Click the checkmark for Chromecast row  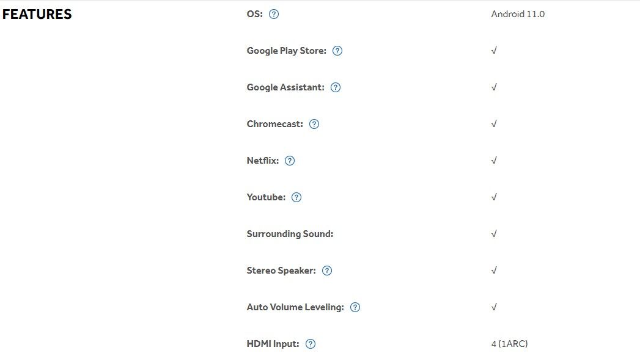pos(494,124)
